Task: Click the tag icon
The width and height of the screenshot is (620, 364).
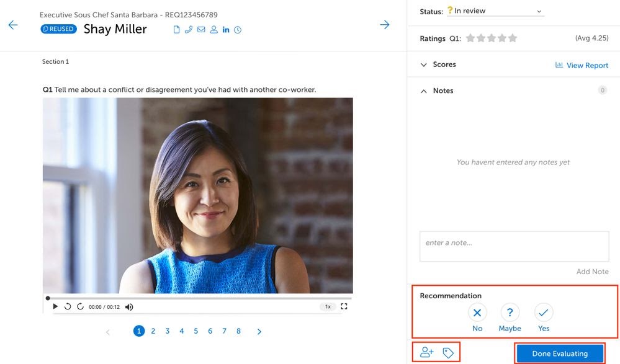Action: coord(448,353)
